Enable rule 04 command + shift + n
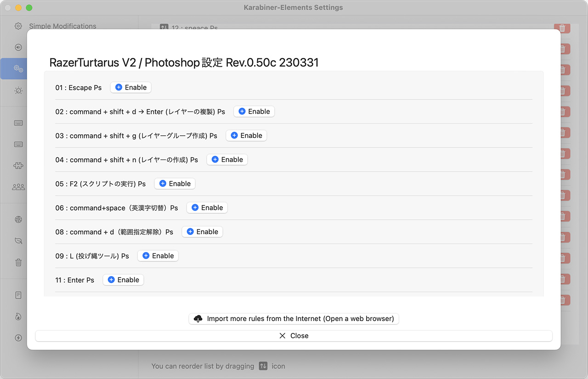Image resolution: width=588 pixels, height=379 pixels. coord(227,160)
